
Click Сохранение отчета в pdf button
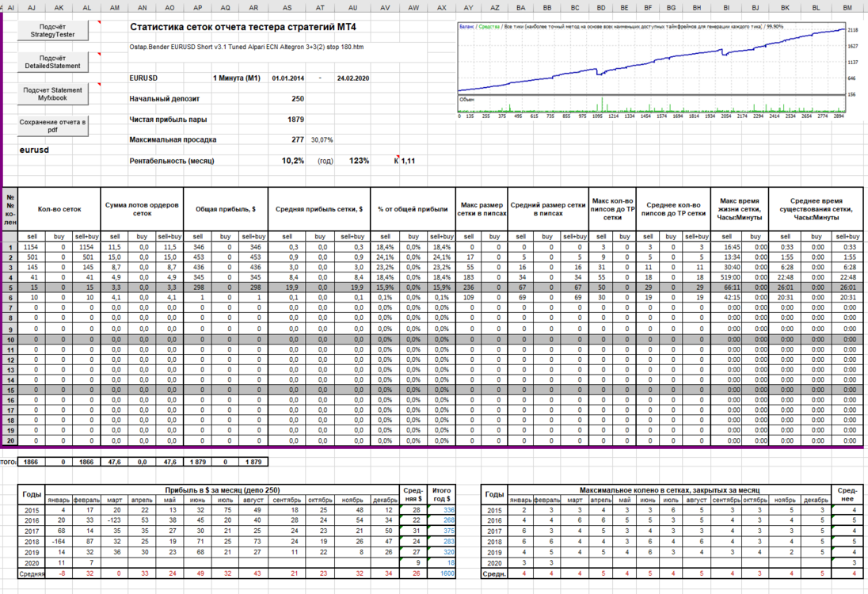pyautogui.click(x=52, y=126)
